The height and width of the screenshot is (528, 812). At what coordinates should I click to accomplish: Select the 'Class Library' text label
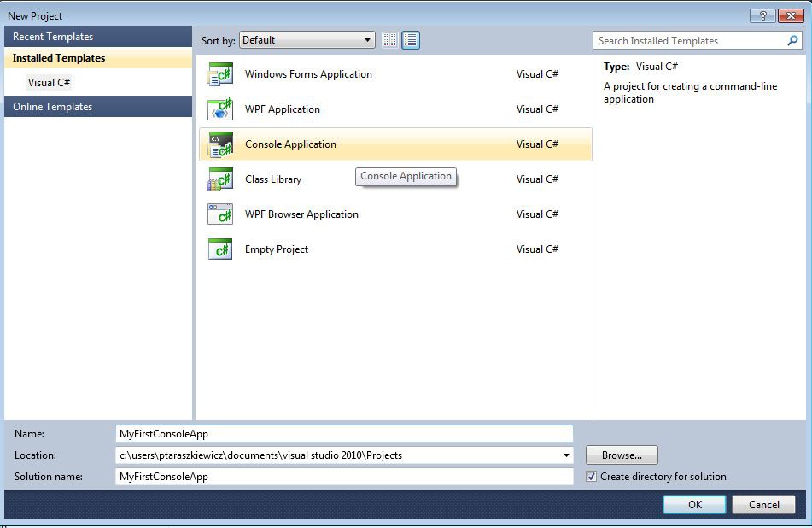pyautogui.click(x=273, y=179)
